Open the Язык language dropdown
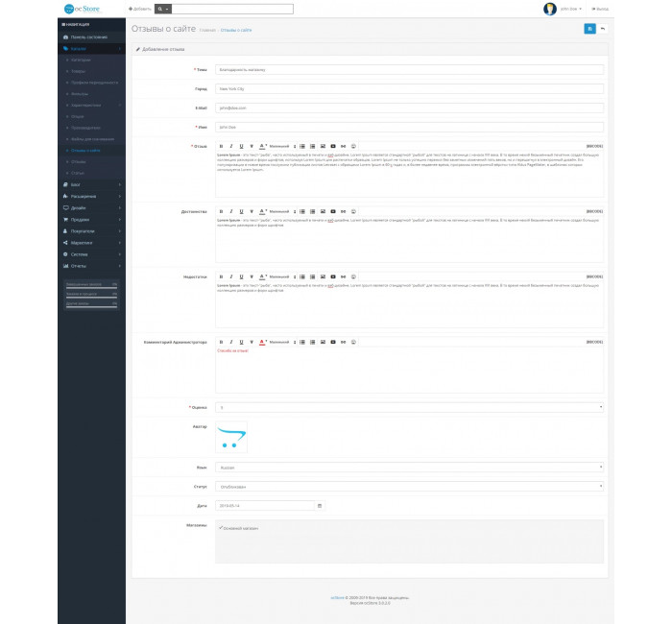Image resolution: width=672 pixels, height=624 pixels. tap(409, 468)
